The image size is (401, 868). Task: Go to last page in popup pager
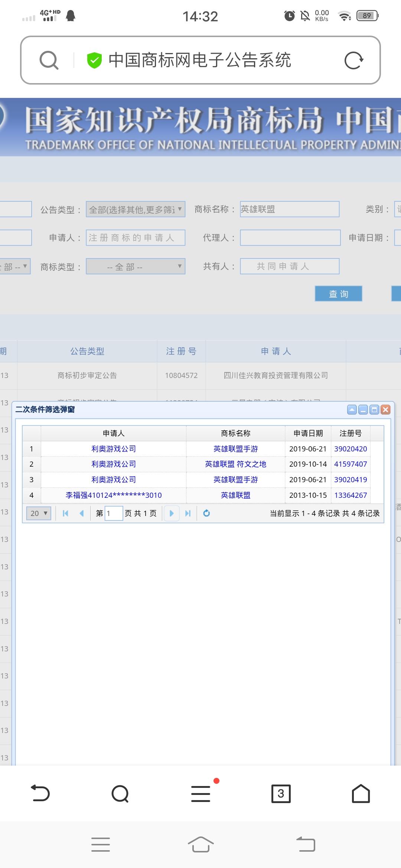point(188,513)
